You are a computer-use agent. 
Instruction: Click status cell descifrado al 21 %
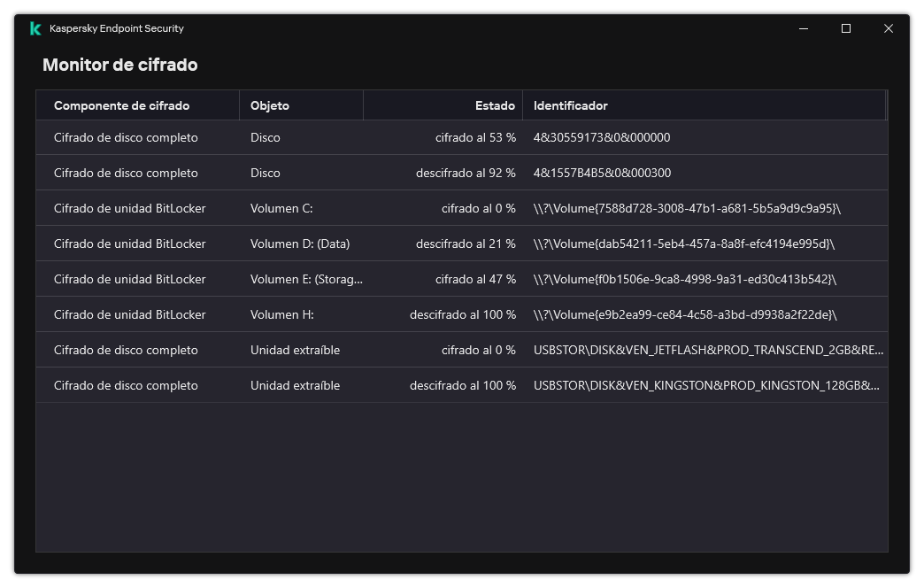pyautogui.click(x=466, y=244)
